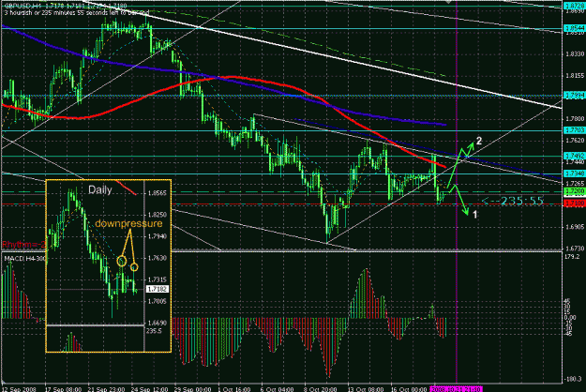Click the 1.7800 price axis value

point(575,119)
